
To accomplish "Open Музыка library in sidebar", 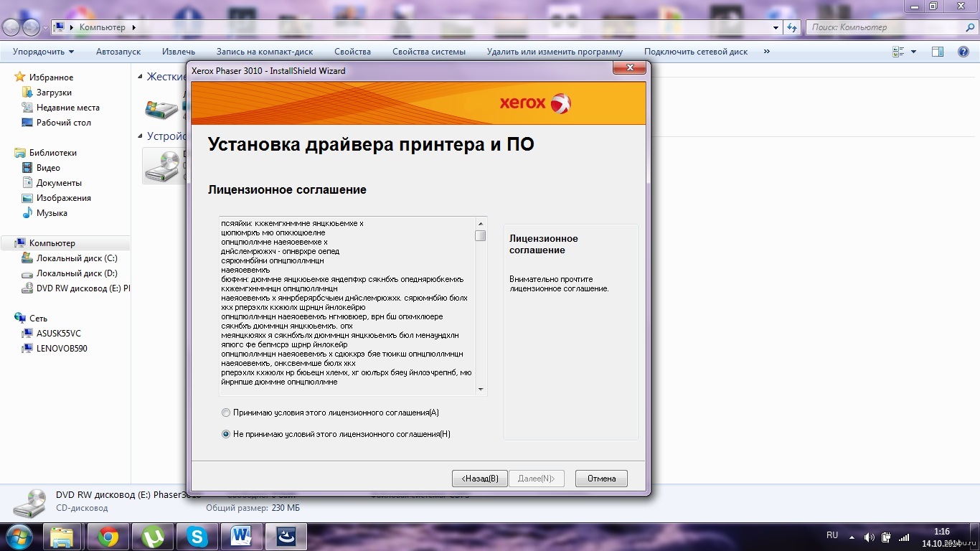I will point(52,213).
